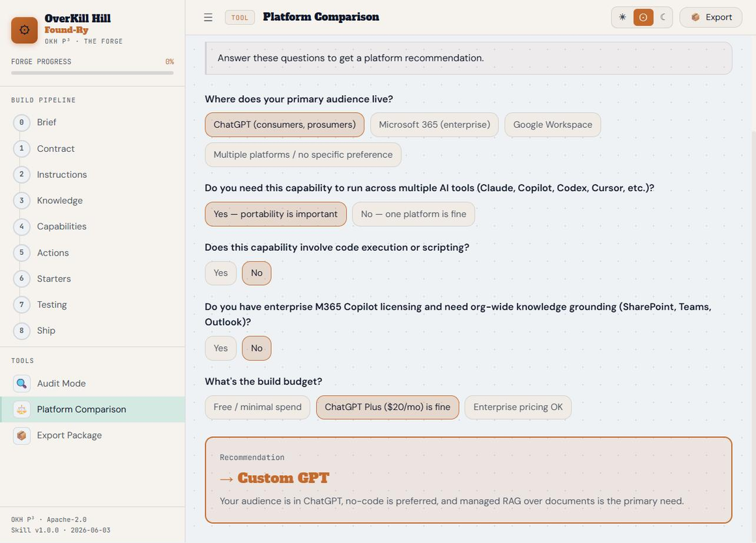The width and height of the screenshot is (756, 543).
Task: Open the Brief pipeline step
Action: (x=92, y=123)
